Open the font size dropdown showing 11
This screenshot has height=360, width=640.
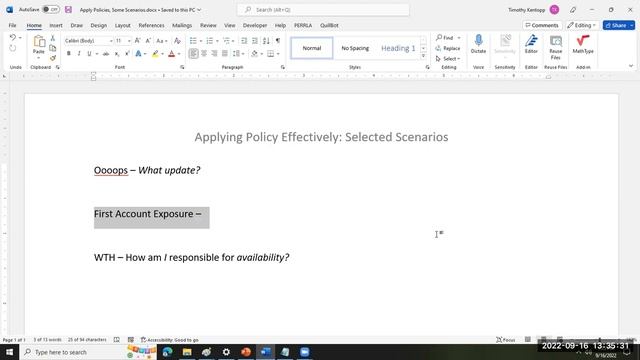(x=129, y=41)
